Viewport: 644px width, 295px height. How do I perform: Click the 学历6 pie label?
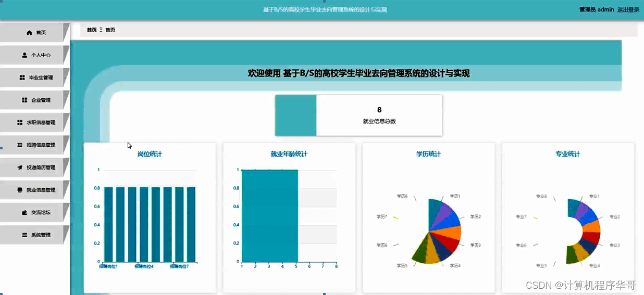click(382, 245)
